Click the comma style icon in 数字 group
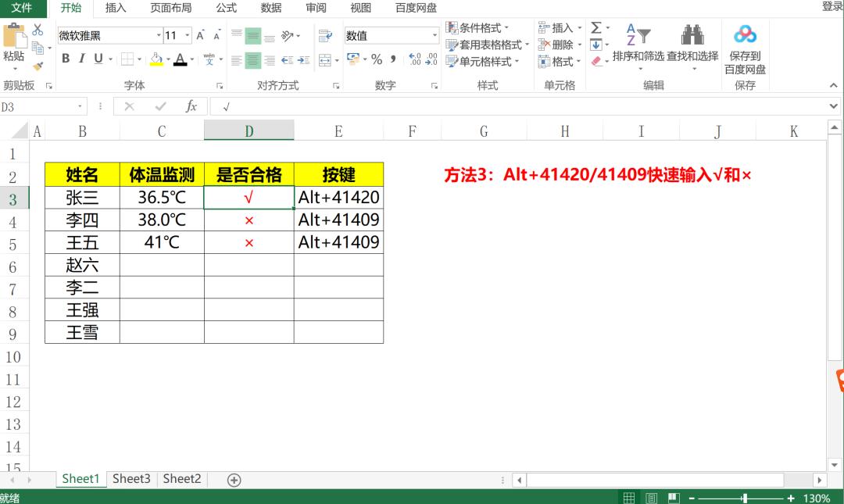Screen dimensions: 844x504 click(395, 58)
